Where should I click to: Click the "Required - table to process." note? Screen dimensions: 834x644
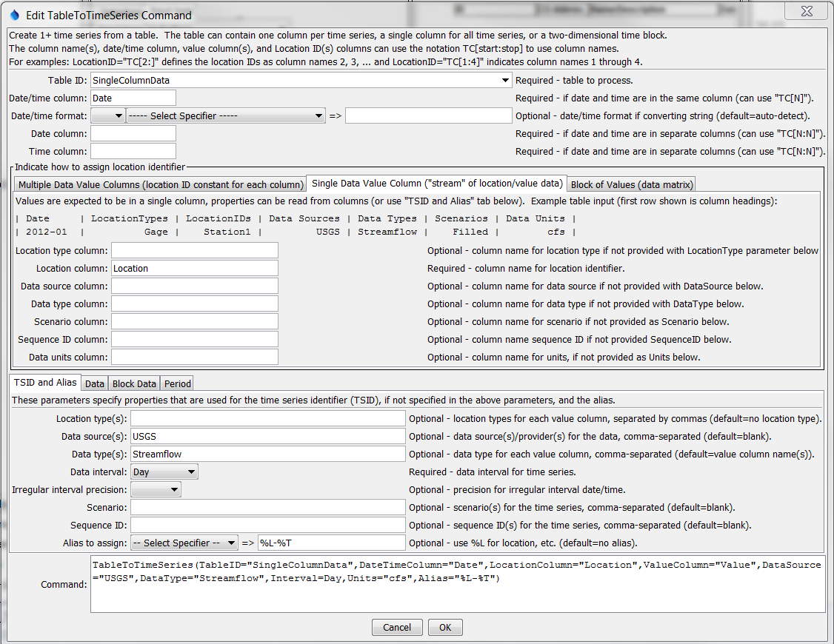[x=574, y=80]
